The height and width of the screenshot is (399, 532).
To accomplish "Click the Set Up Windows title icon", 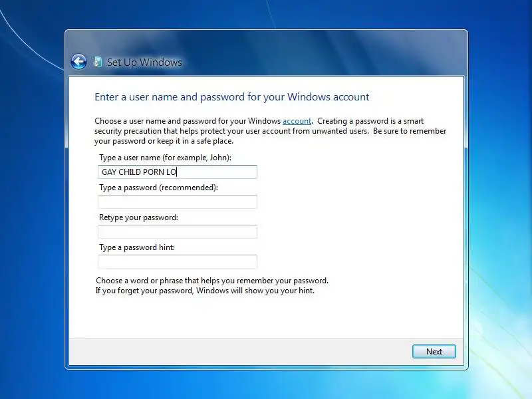I will [x=98, y=62].
